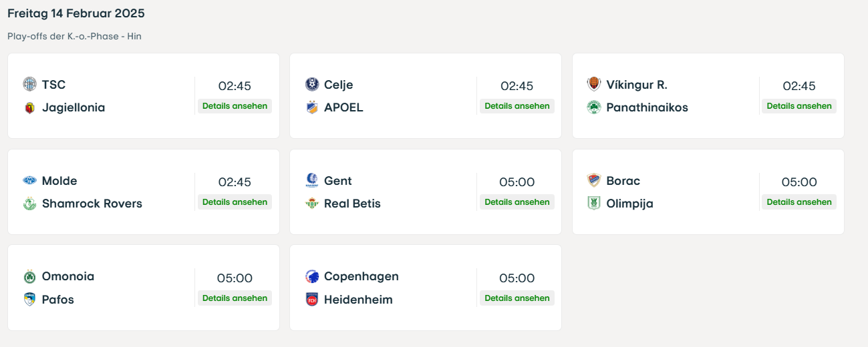This screenshot has height=347, width=868.
Task: Open Details ansehen for TSC vs Jagiellonia
Action: tap(235, 106)
